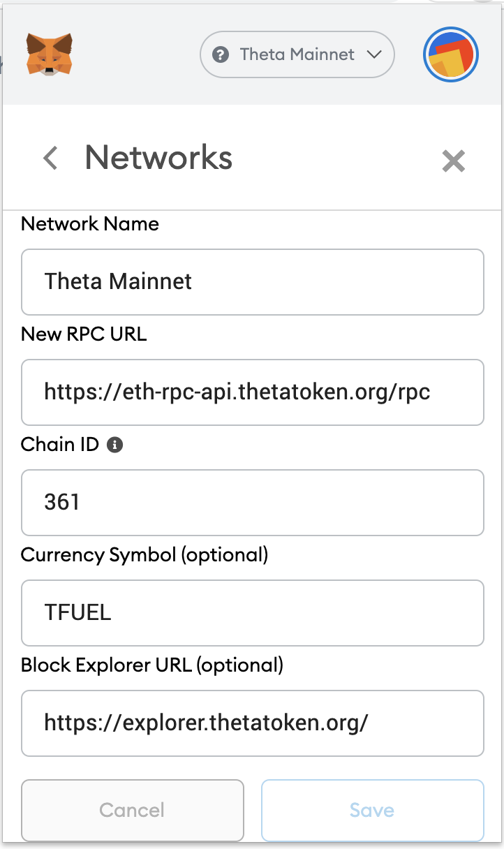The image size is (504, 849).
Task: Focus the Block Explorer URL field
Action: 253,723
